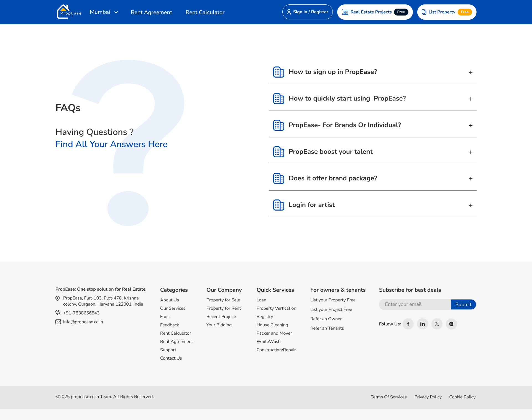Open the Instagram follow icon
532x420 pixels.
(x=451, y=324)
